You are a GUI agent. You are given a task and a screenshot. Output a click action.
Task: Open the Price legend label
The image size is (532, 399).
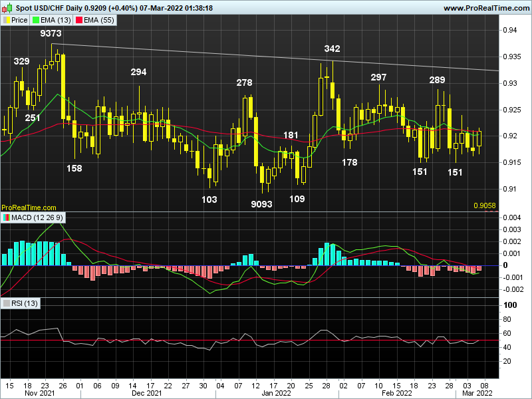tap(15, 20)
